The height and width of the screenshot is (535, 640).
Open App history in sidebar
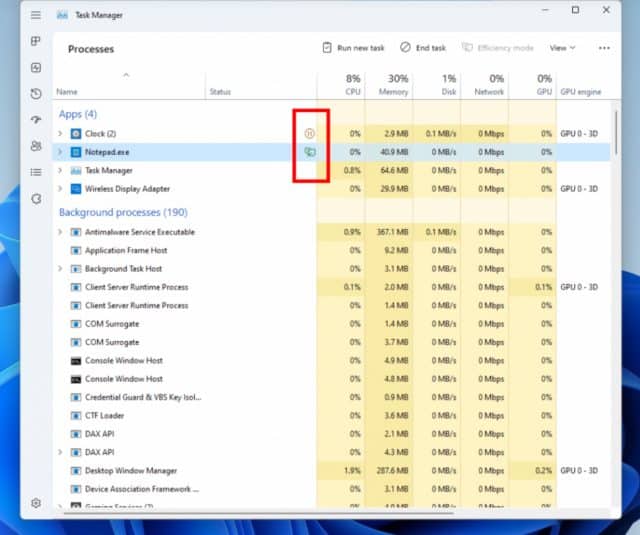coord(36,93)
